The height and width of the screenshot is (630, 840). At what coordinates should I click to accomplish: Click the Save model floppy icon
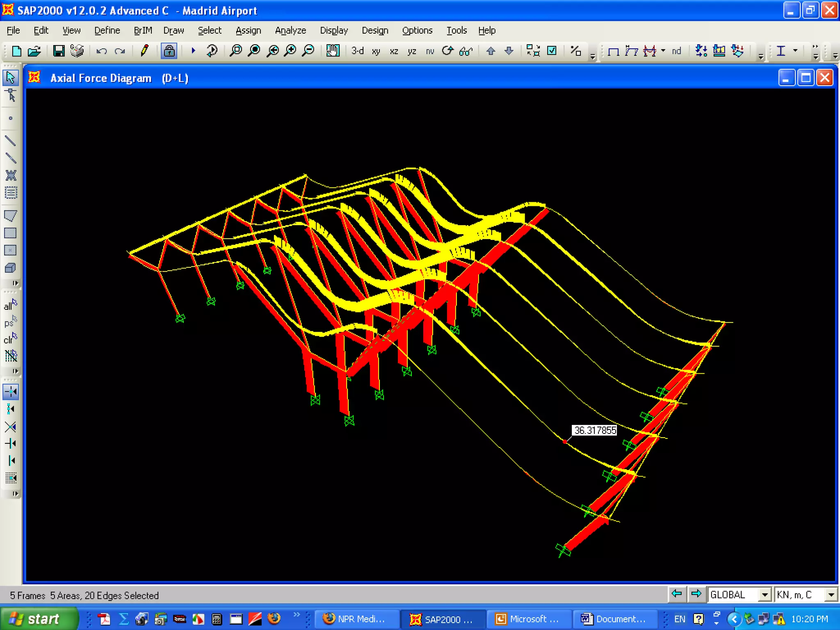tap(59, 51)
